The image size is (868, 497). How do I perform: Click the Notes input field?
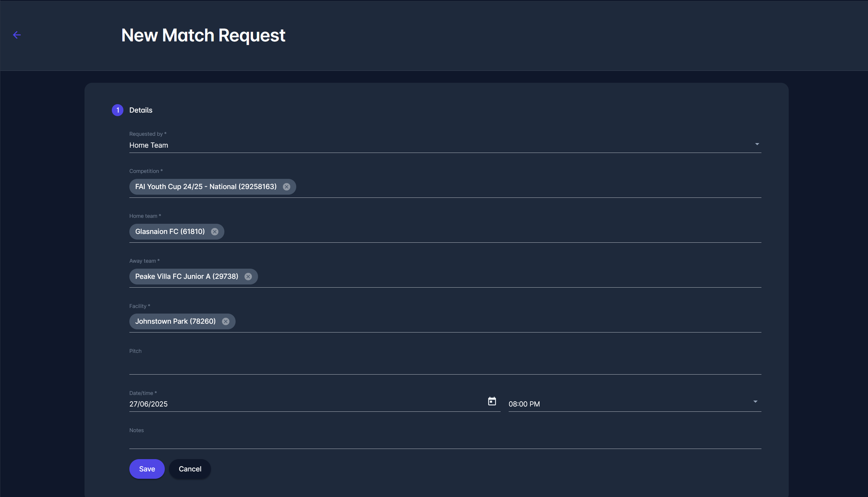click(x=421, y=441)
